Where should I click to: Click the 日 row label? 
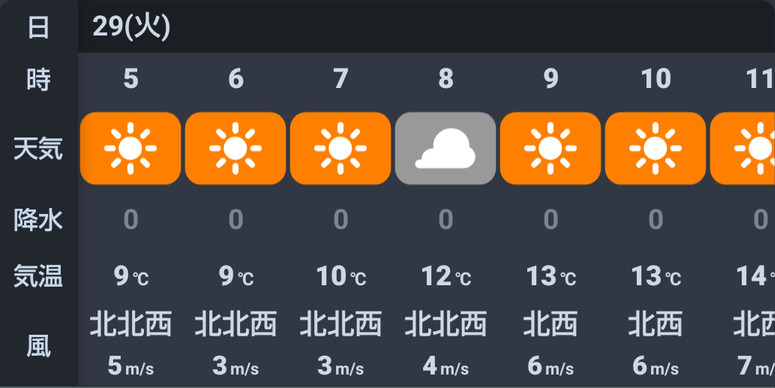point(39,27)
